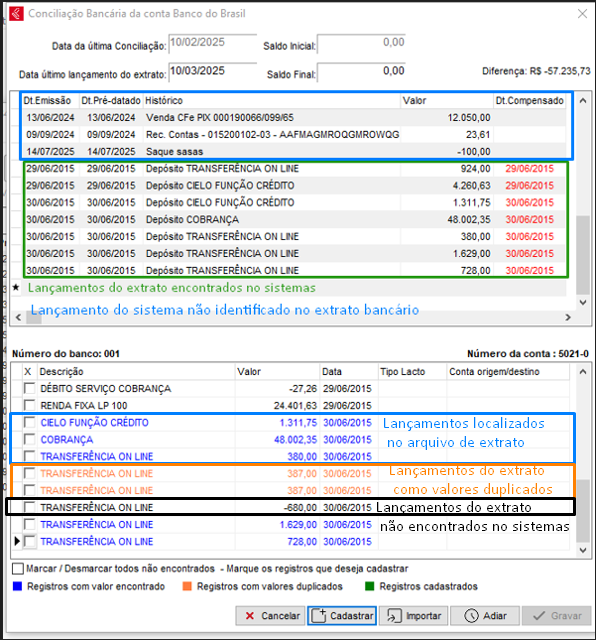596x640 pixels.
Task: Click the new-row star marker in upper grid
Action: 16,287
